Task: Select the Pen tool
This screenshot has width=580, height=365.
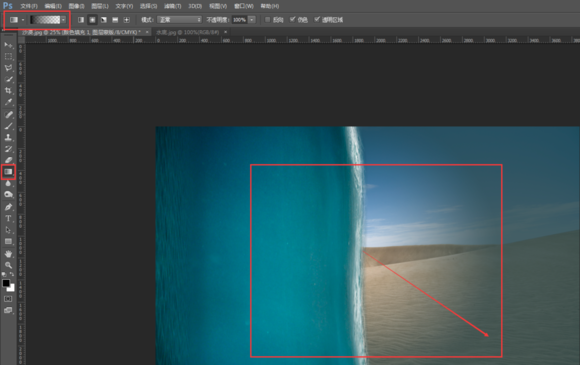Action: pos(8,207)
